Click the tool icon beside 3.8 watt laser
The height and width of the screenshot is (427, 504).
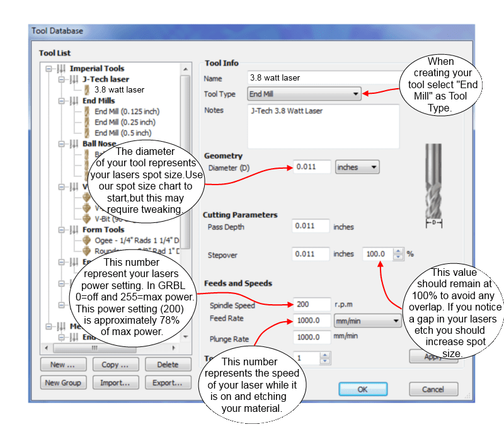tap(88, 90)
